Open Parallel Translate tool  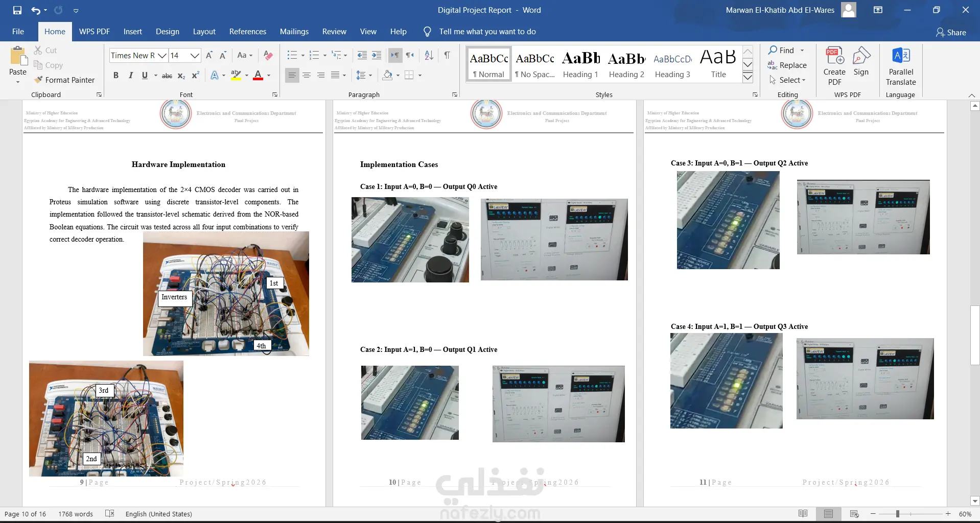901,66
